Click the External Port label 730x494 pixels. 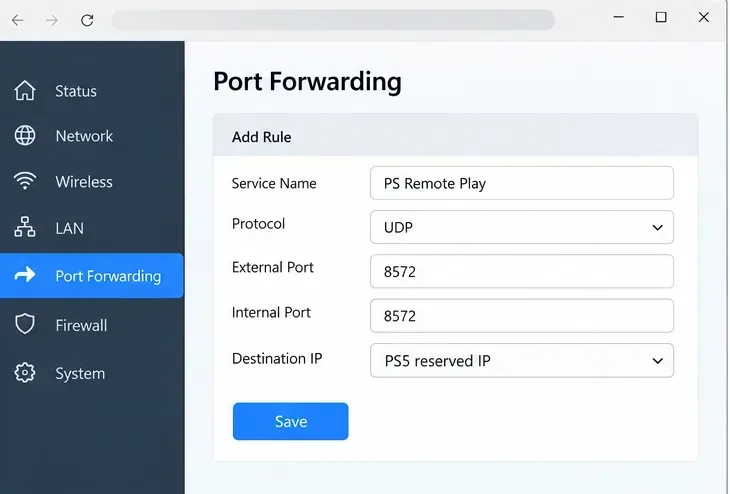point(272,267)
